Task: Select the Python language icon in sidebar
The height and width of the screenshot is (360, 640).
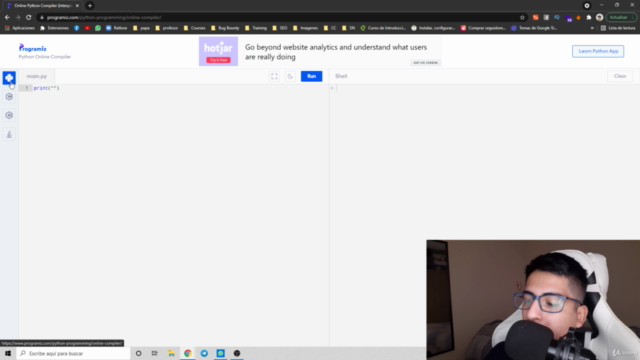Action: pyautogui.click(x=9, y=78)
